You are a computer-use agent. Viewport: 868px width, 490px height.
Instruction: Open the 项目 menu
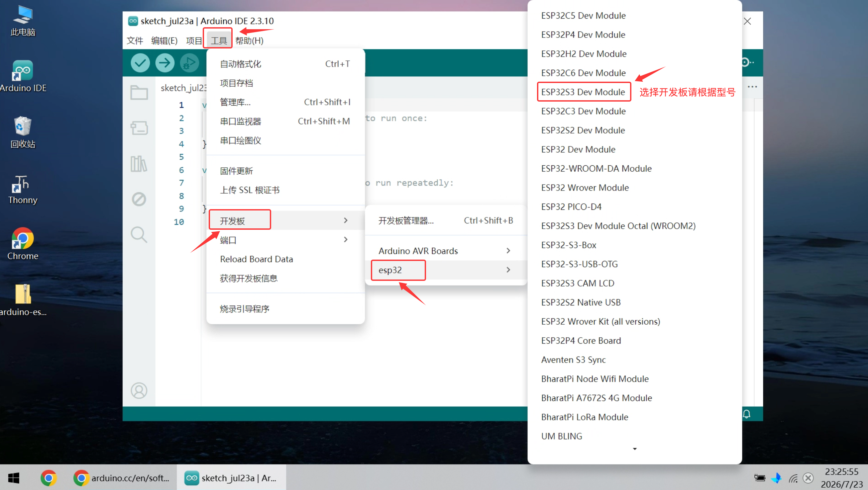click(194, 41)
